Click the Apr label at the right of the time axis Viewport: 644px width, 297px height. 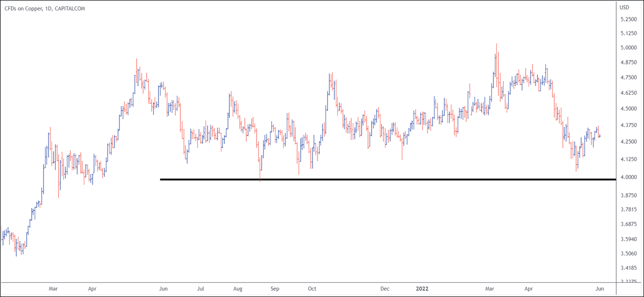pos(529,289)
